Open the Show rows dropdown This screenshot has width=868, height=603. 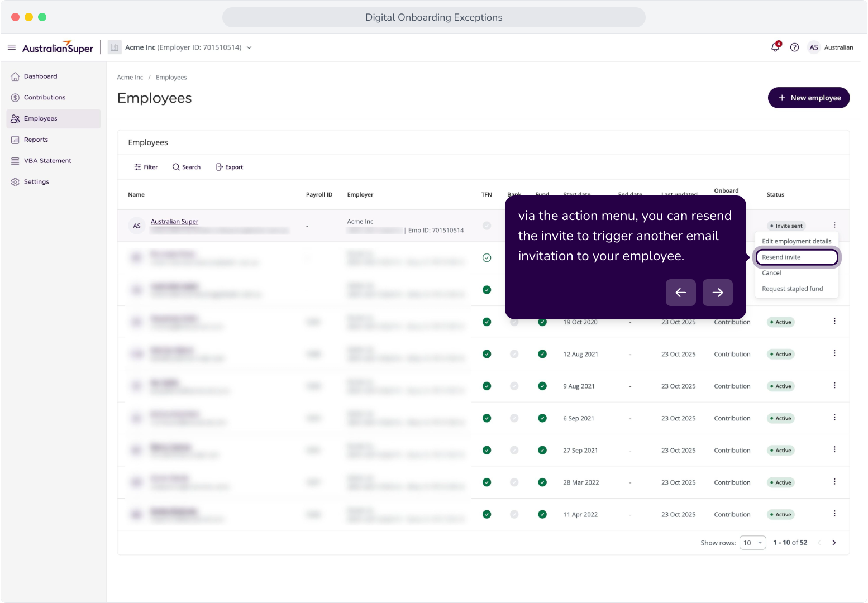pyautogui.click(x=752, y=543)
